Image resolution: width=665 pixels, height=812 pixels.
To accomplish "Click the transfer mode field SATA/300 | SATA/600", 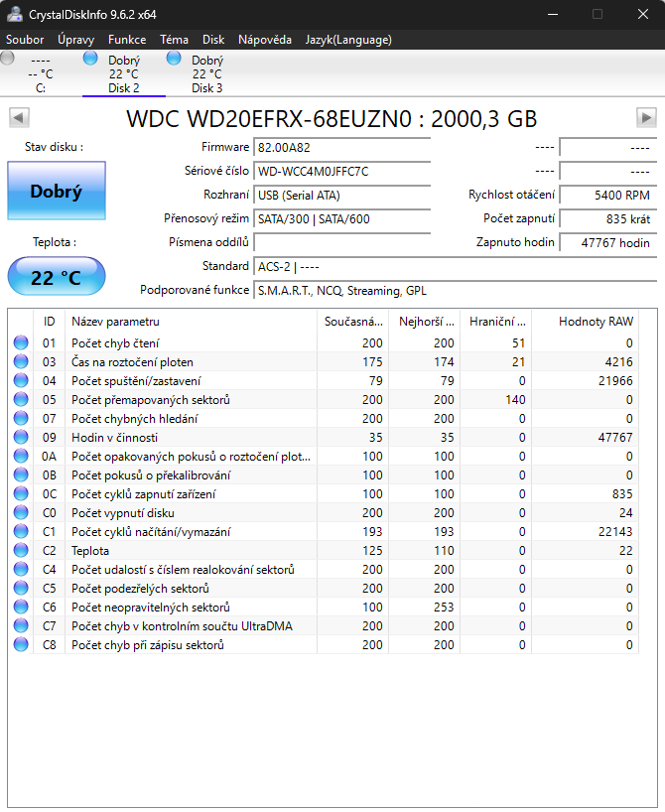I will click(x=341, y=219).
